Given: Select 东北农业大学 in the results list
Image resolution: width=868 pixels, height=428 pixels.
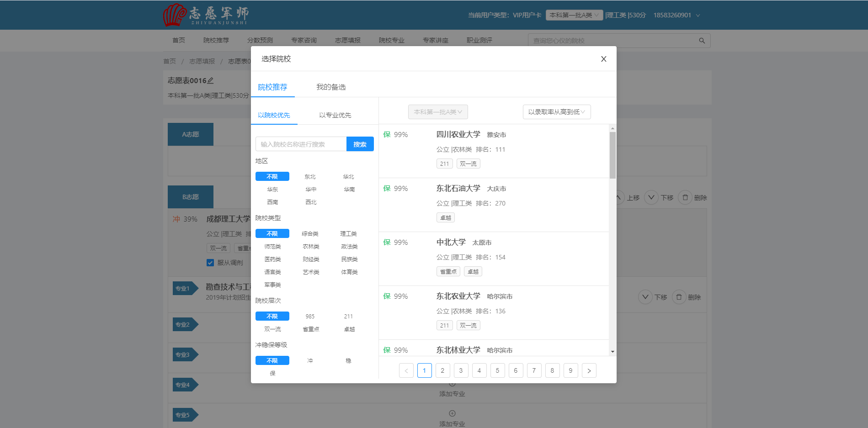Looking at the screenshot, I should [458, 296].
